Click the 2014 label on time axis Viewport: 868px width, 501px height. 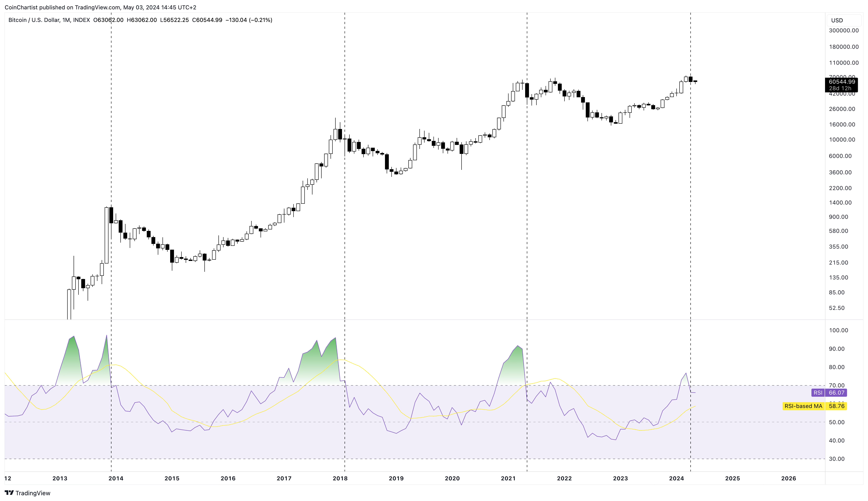tap(116, 478)
